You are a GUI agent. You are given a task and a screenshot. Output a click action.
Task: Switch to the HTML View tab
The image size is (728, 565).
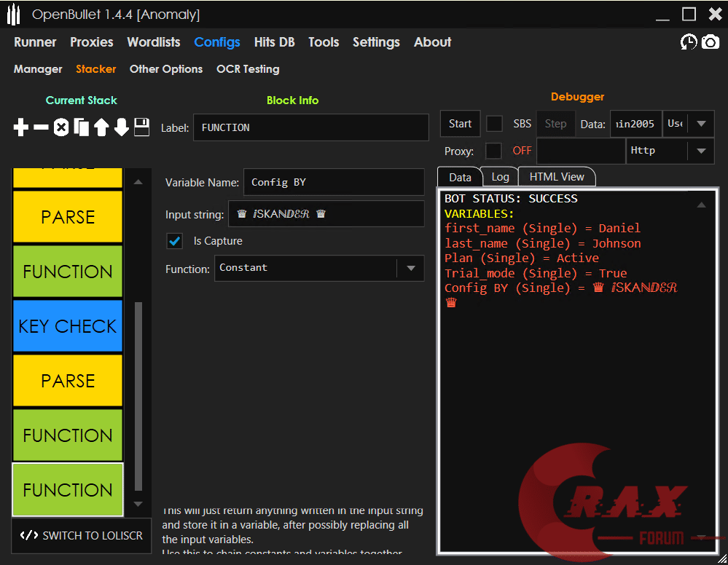pos(556,176)
